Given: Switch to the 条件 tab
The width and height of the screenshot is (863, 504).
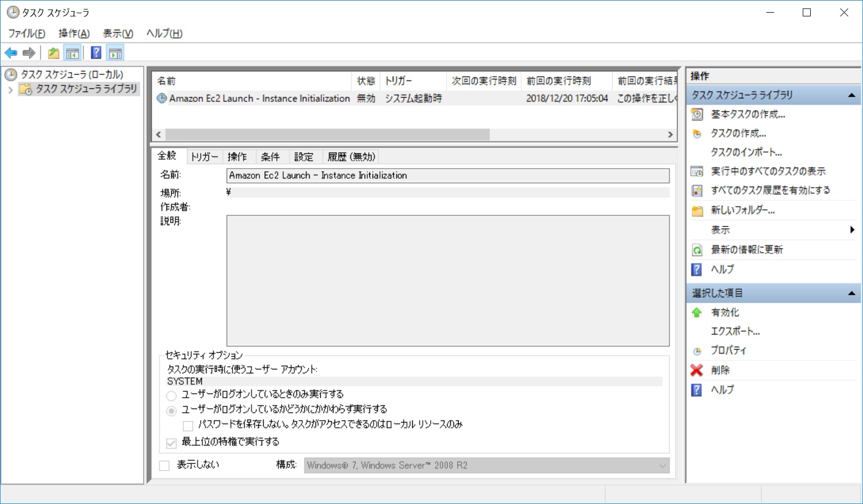Looking at the screenshot, I should click(270, 157).
